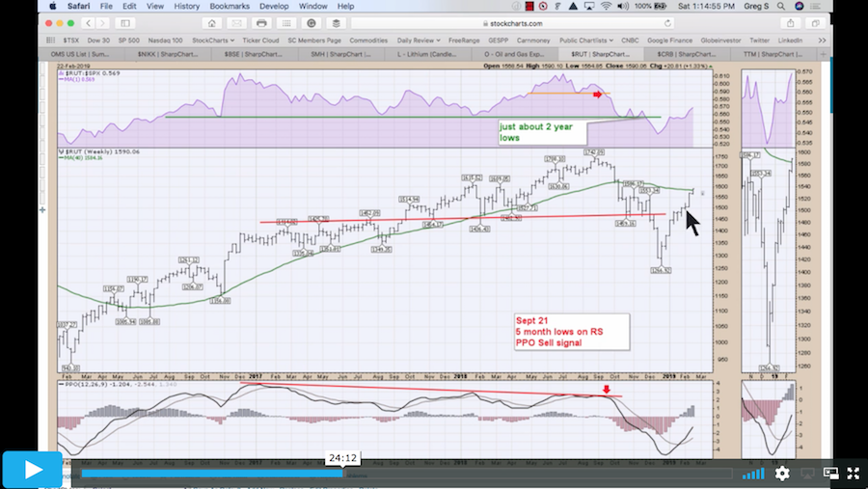Image resolution: width=868 pixels, height=489 pixels.
Task: Enter fullscreen video mode
Action: 854,473
